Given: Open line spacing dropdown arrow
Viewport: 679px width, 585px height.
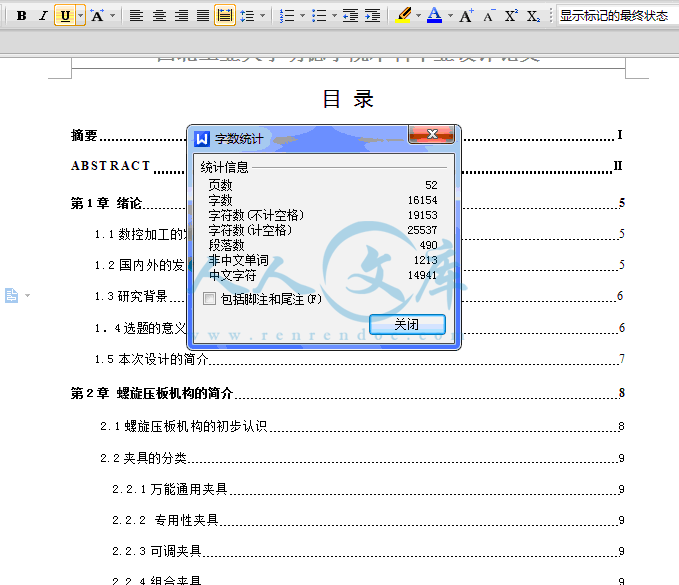Looking at the screenshot, I should coord(262,16).
